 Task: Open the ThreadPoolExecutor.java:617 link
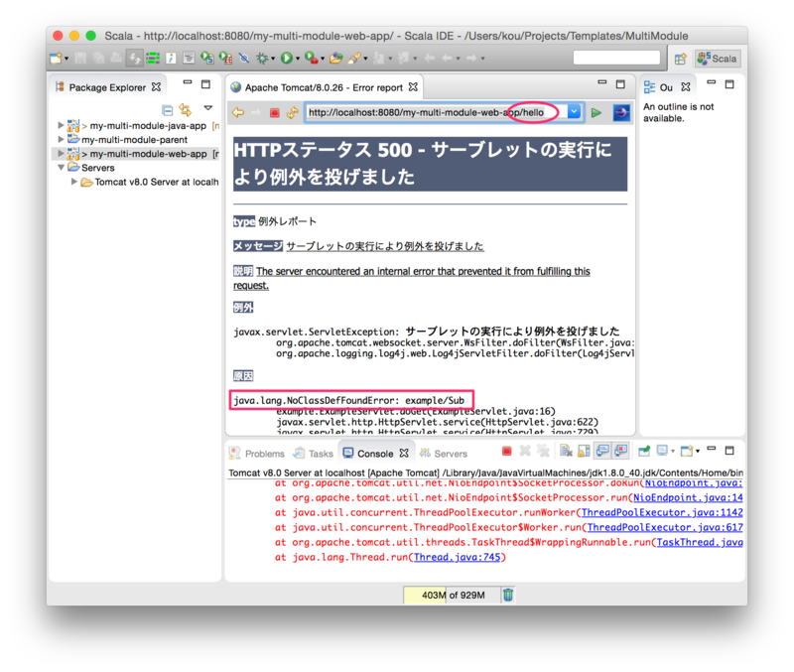(x=665, y=527)
